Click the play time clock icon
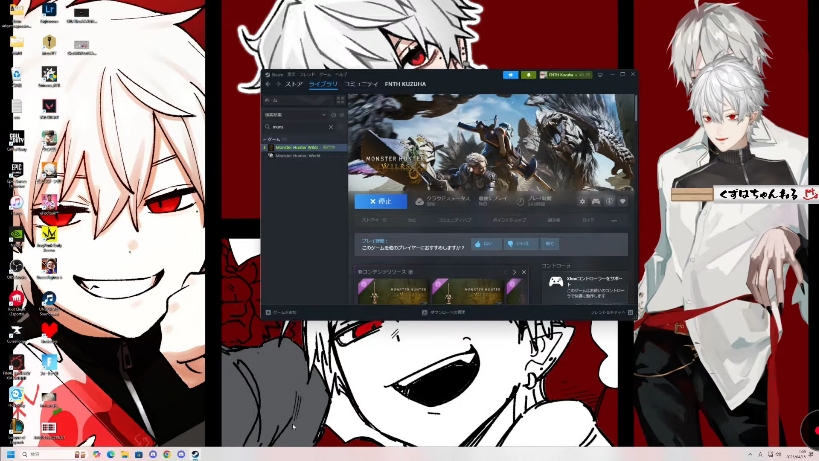Viewport: 819px width, 461px height. 520,201
